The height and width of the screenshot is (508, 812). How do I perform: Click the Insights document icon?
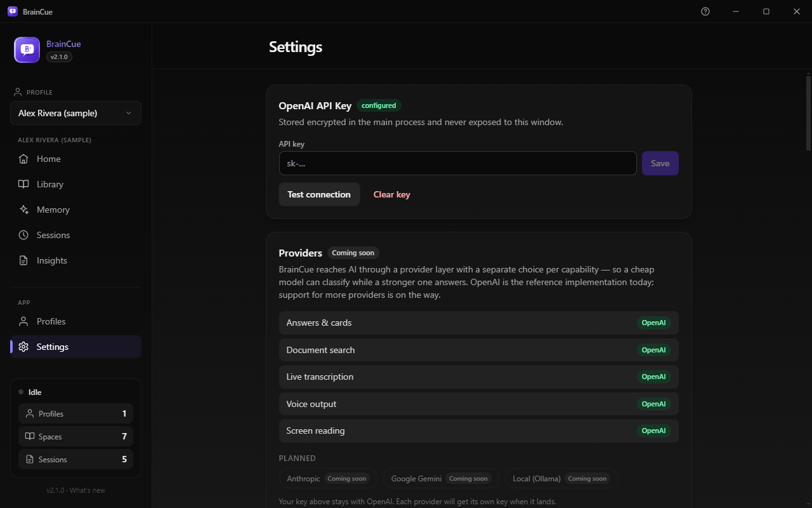click(23, 260)
